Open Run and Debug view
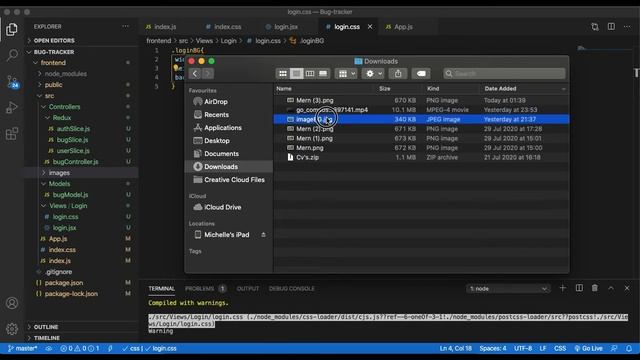This screenshot has height=360, width=640. click(12, 108)
